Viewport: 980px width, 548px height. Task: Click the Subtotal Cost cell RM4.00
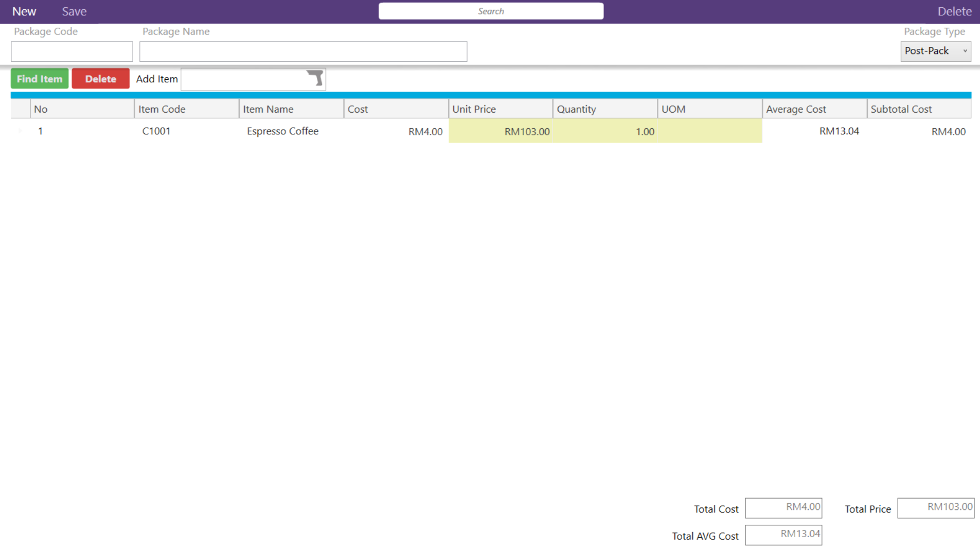(919, 131)
